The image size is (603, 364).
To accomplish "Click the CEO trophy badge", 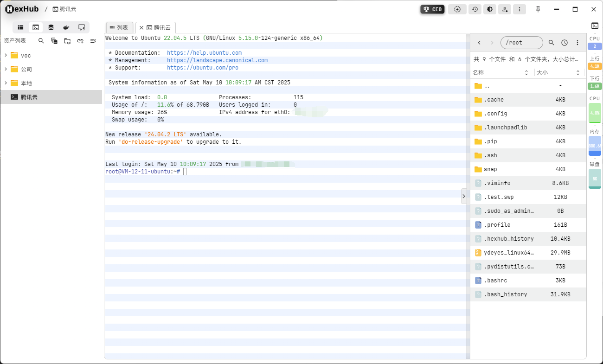I will (x=432, y=9).
